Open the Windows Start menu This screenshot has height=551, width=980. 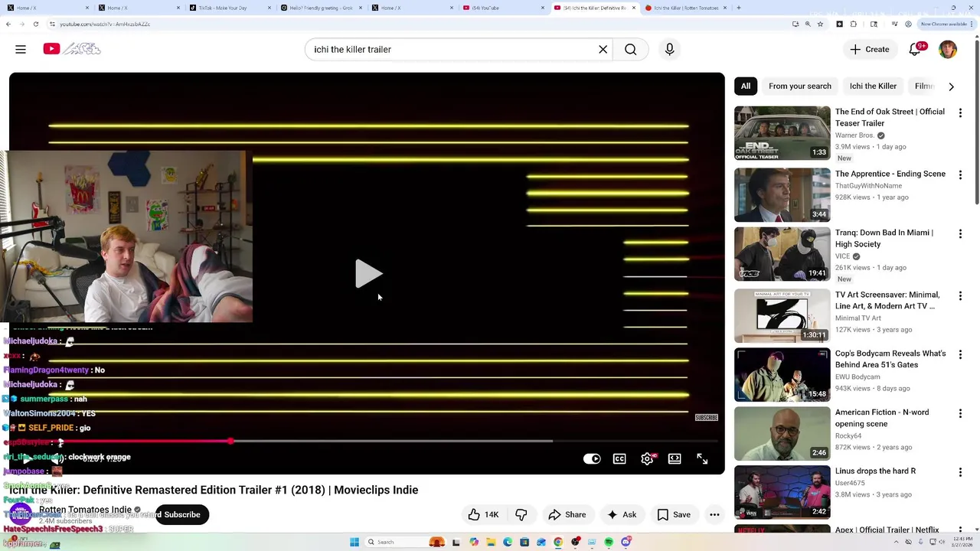click(x=354, y=542)
